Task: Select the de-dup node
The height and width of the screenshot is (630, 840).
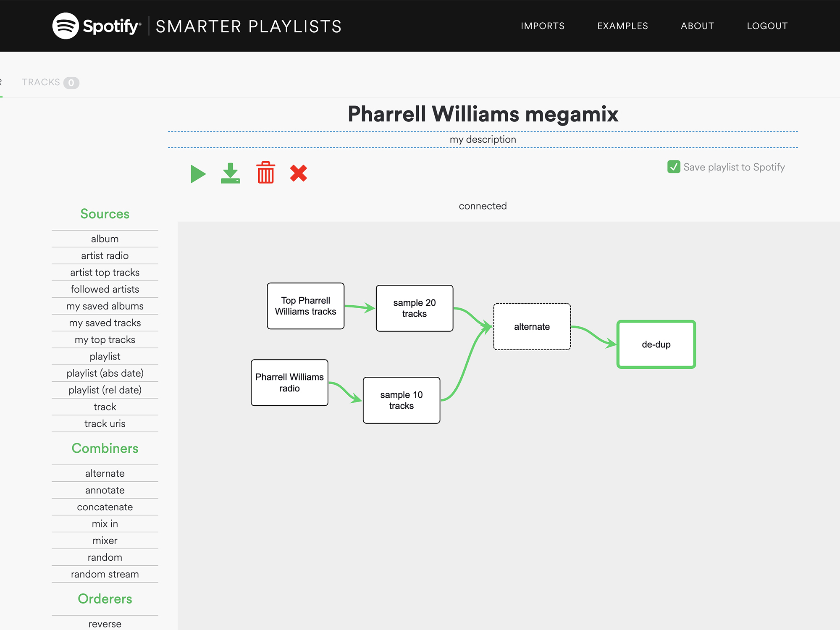Action: pyautogui.click(x=656, y=344)
